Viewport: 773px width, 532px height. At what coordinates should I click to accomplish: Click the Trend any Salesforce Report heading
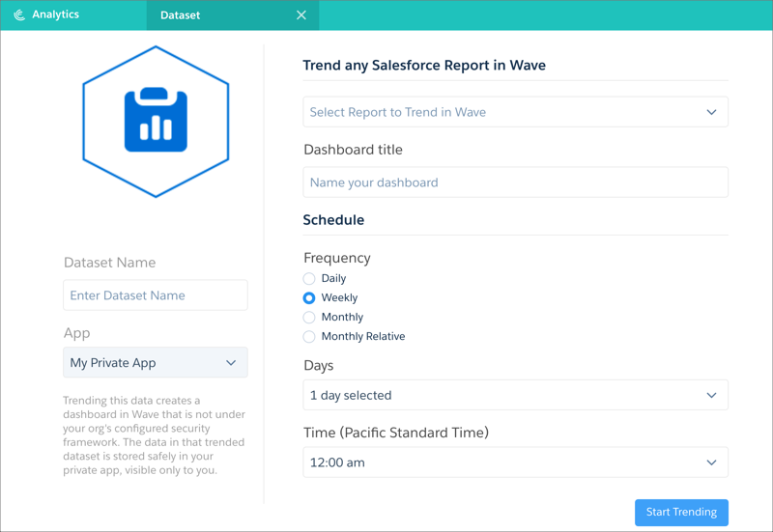point(424,65)
